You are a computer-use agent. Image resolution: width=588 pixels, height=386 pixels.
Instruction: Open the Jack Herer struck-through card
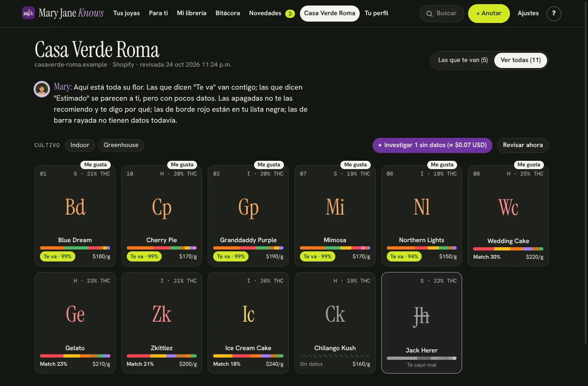point(422,323)
